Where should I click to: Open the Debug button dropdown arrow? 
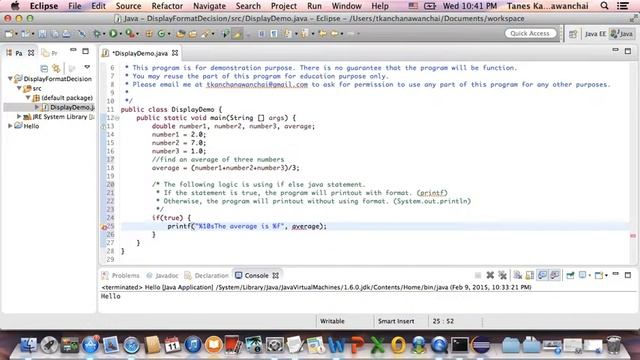click(x=104, y=34)
